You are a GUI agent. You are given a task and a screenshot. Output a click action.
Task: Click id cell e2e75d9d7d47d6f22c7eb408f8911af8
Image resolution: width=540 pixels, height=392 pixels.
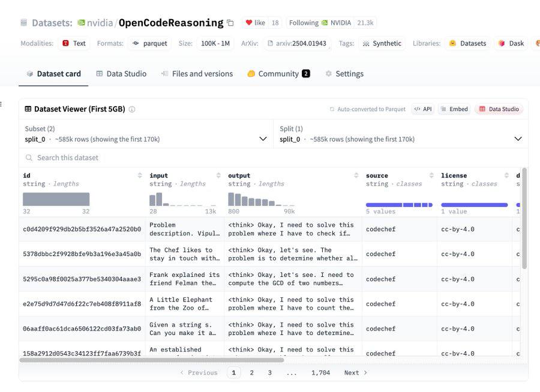tap(82, 304)
